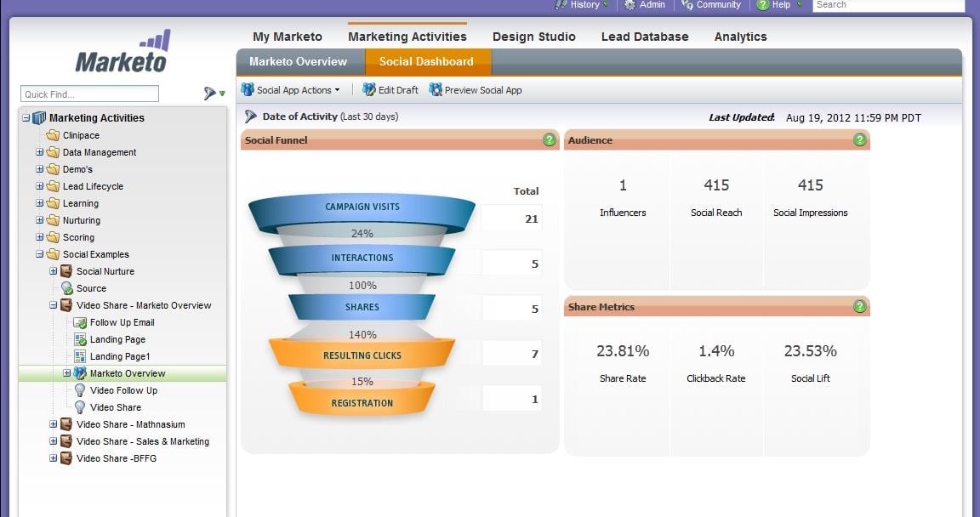Click the Landing Page1 icon
The height and width of the screenshot is (517, 980).
click(x=80, y=356)
